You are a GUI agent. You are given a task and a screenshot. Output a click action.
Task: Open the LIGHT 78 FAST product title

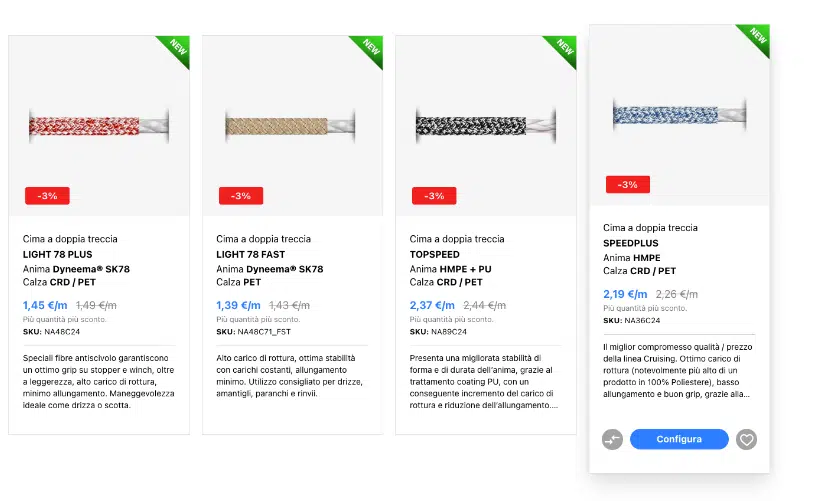251,254
